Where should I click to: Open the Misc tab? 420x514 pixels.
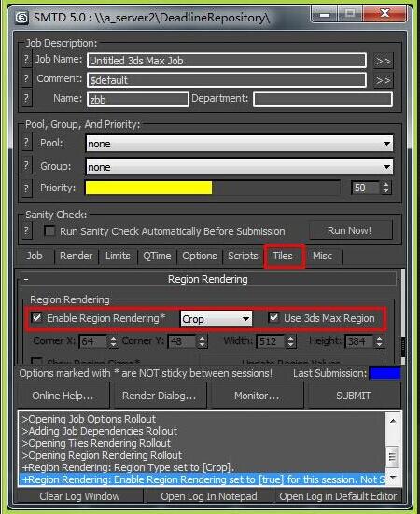point(322,256)
